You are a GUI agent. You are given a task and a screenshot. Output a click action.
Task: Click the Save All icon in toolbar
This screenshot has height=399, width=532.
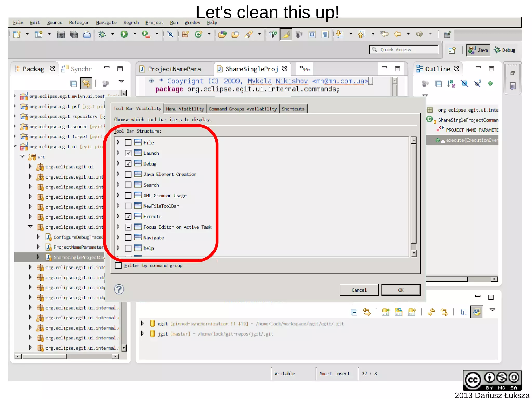point(74,34)
